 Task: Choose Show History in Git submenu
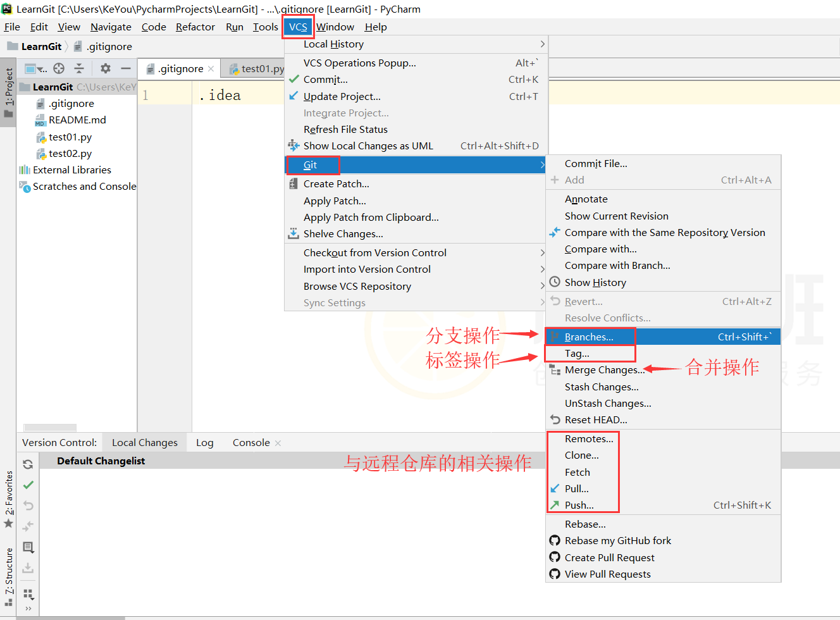click(664, 283)
